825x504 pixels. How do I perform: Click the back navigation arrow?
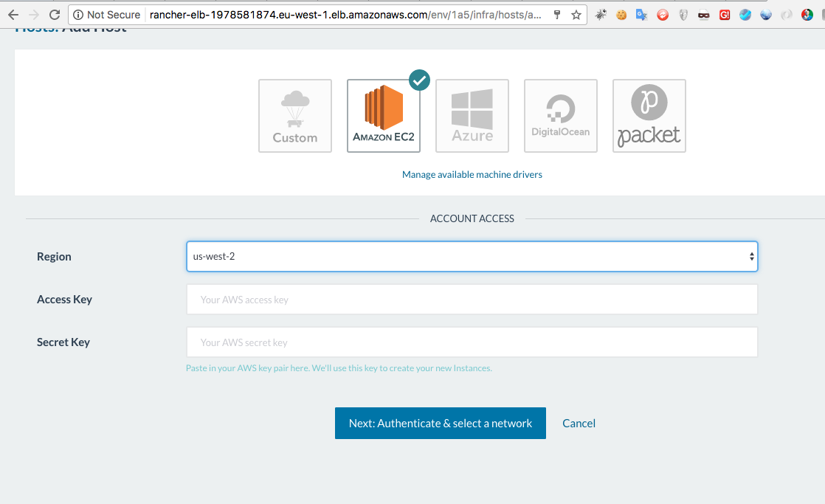pyautogui.click(x=13, y=13)
